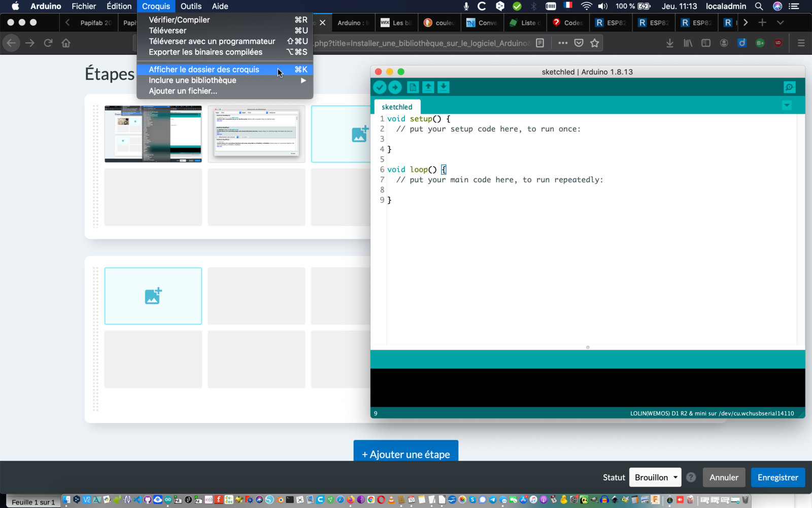The width and height of the screenshot is (812, 508).
Task: Save the sketch with the downward arrow icon
Action: tap(443, 87)
